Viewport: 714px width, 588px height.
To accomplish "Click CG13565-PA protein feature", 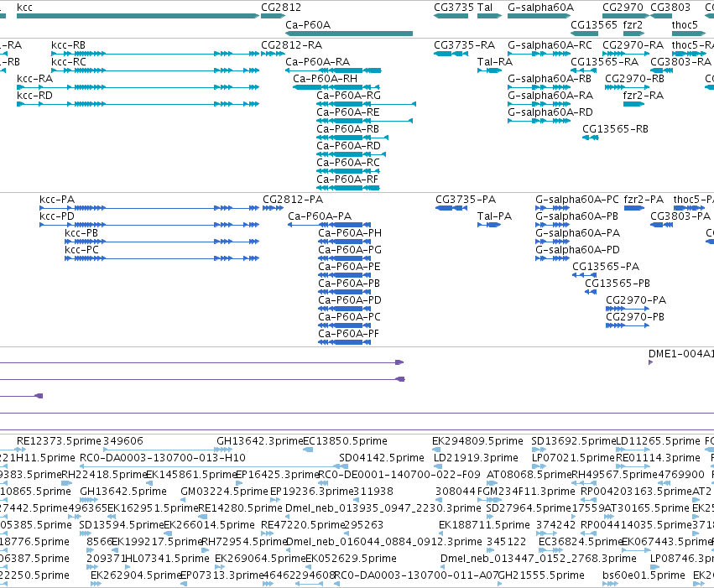I will click(584, 275).
